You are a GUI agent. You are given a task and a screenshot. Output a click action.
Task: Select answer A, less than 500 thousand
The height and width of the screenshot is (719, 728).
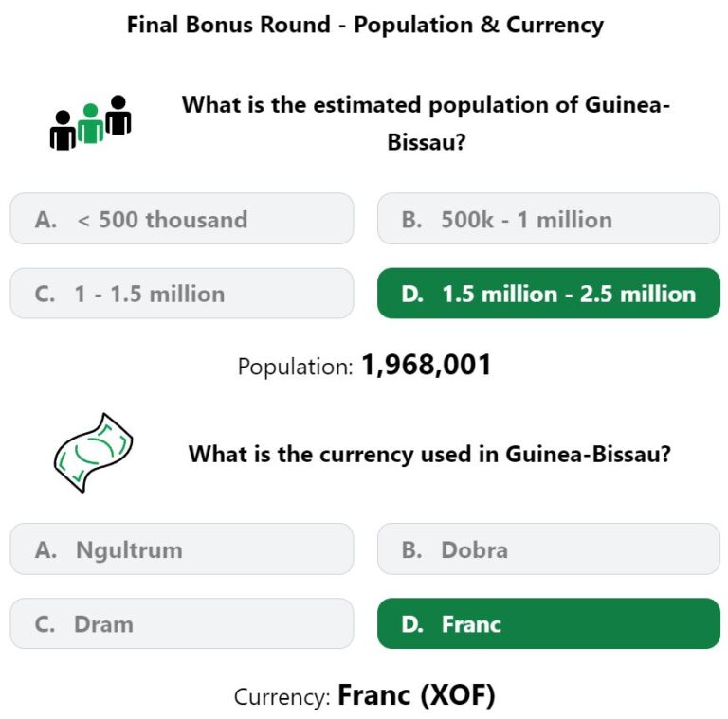click(x=182, y=219)
